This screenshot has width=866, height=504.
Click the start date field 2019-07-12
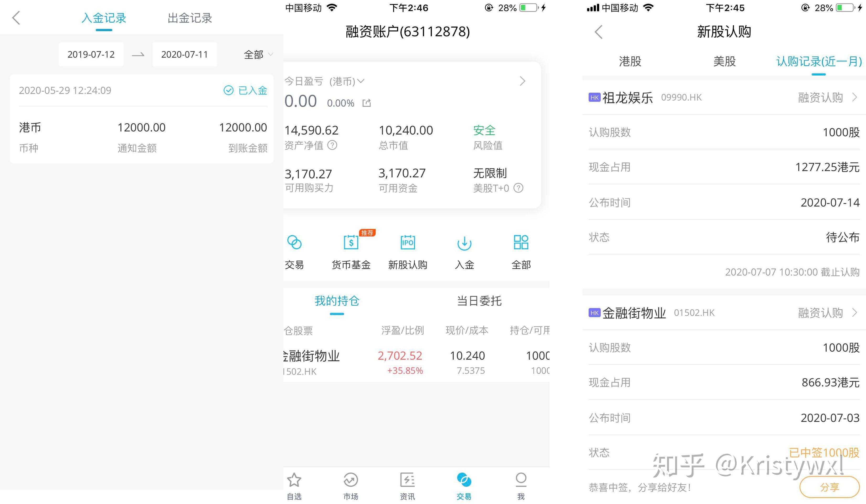point(91,55)
